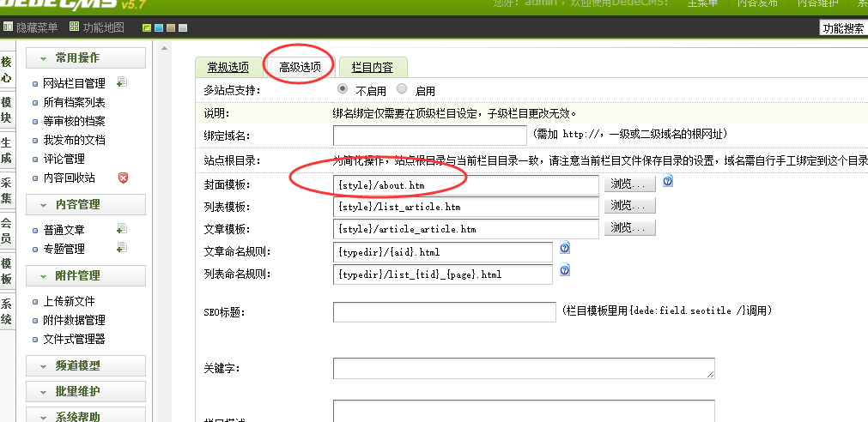
Task: Open the 模板 side tab
Action: (x=6, y=271)
